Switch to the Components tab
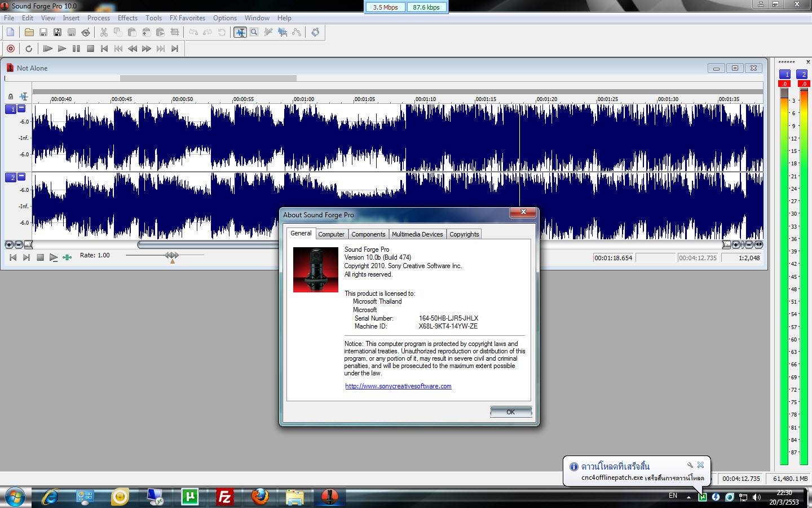The image size is (812, 508). tap(368, 234)
